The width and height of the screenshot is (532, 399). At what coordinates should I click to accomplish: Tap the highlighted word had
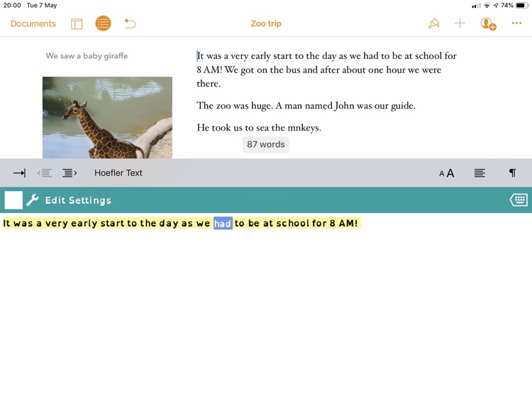click(223, 224)
